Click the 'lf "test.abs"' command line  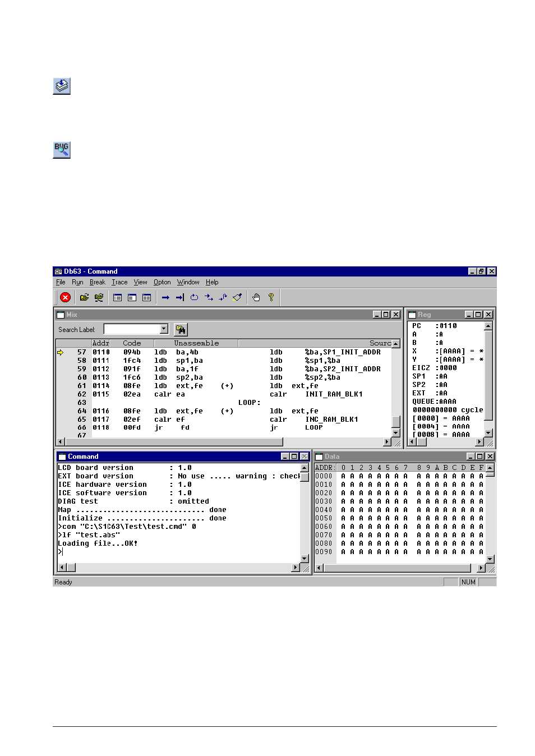pyautogui.click(x=89, y=535)
